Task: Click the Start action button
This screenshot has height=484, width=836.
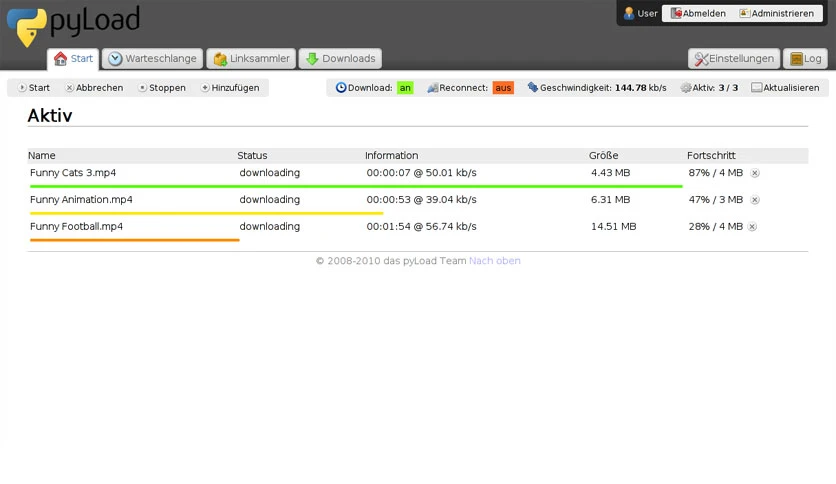Action: point(34,88)
